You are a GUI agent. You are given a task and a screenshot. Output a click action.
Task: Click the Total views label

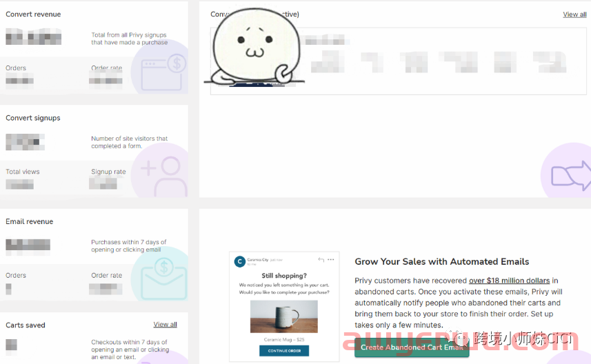[x=23, y=172]
